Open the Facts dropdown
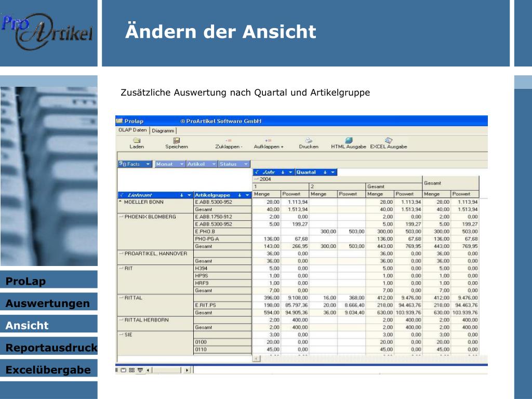The image size is (532, 399). (x=148, y=164)
